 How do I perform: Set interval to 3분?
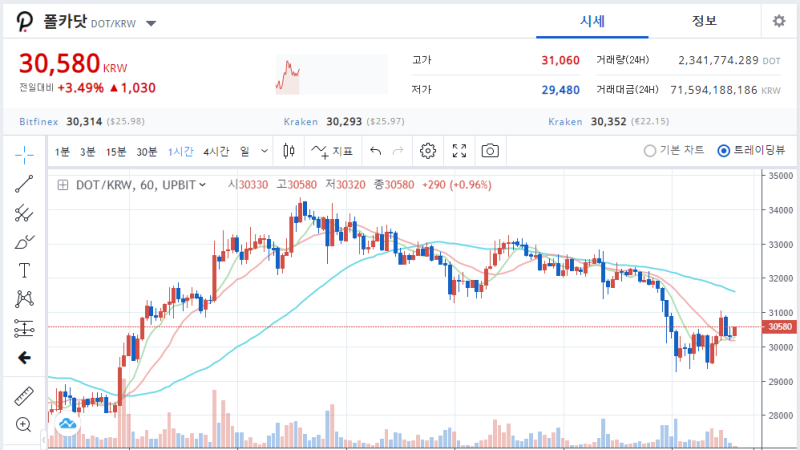point(87,152)
